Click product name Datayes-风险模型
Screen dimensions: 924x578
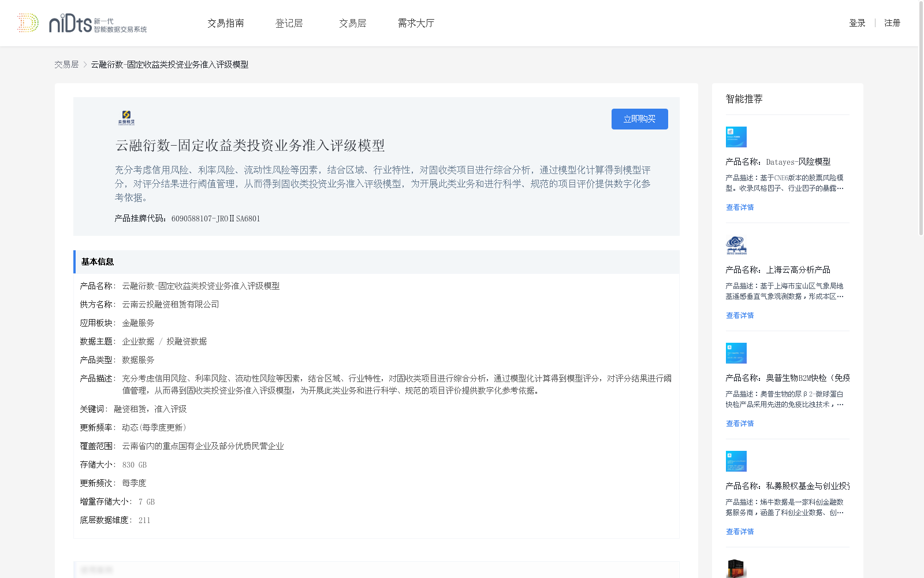[x=798, y=162]
